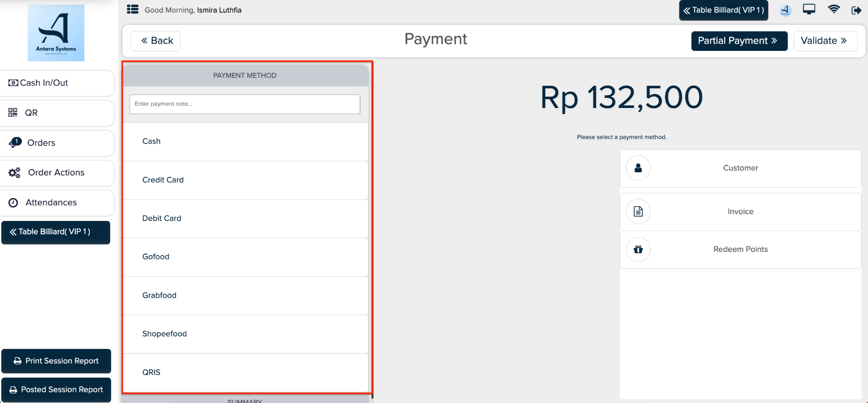The height and width of the screenshot is (403, 868).
Task: Focus the payment note input field
Action: (x=245, y=104)
